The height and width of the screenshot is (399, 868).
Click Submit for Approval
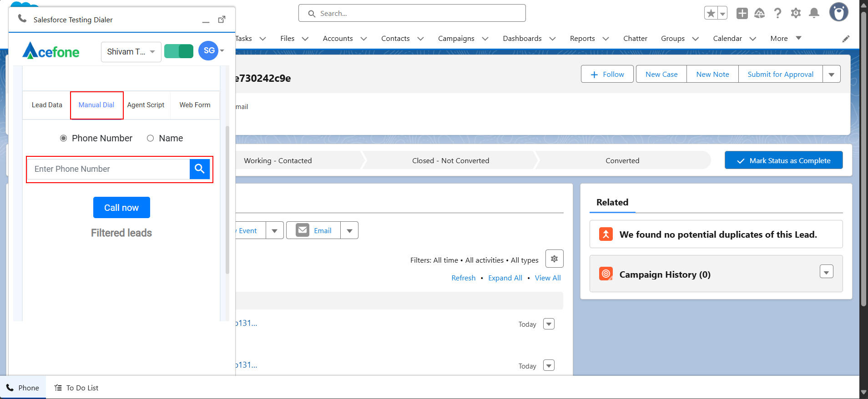click(780, 74)
